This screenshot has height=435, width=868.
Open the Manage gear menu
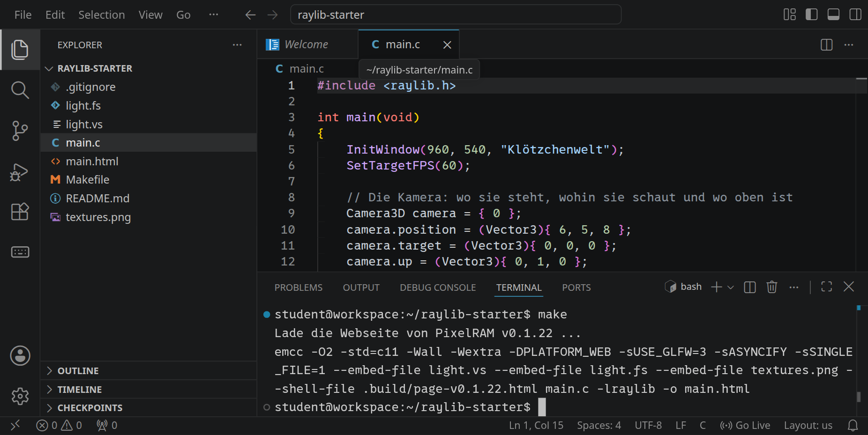(x=20, y=396)
